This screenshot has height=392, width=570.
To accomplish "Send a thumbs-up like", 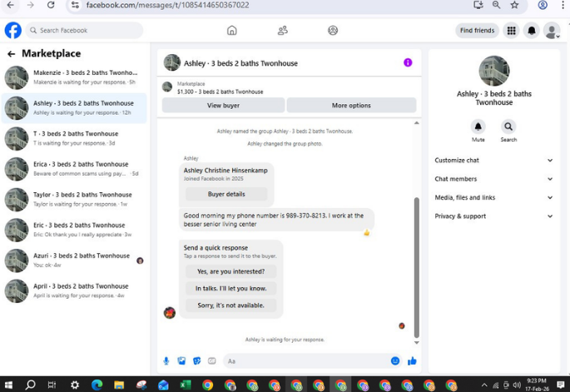I will pos(412,360).
